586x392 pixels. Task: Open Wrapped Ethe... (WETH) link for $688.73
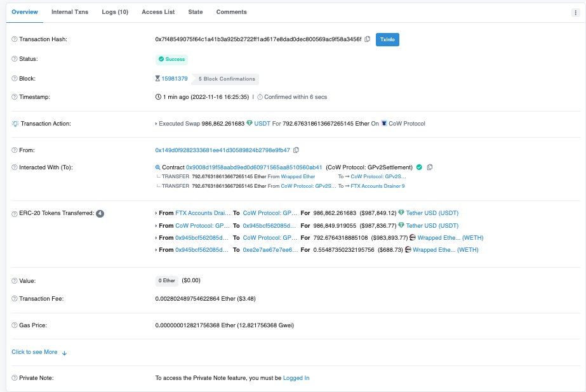tap(446, 250)
